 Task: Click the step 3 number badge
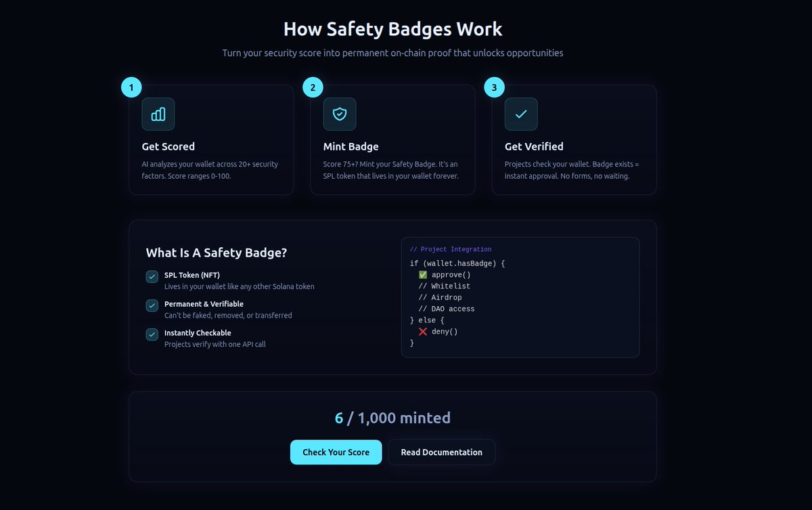(x=494, y=87)
